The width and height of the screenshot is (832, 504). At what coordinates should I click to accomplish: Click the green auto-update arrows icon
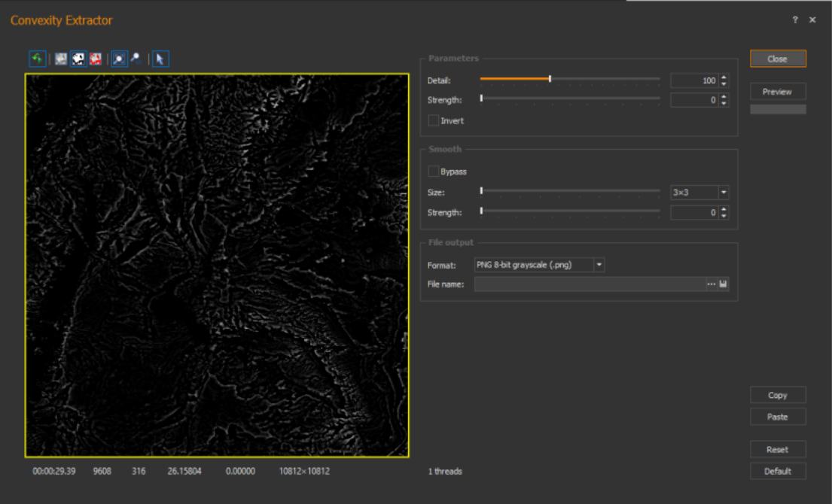(x=37, y=59)
